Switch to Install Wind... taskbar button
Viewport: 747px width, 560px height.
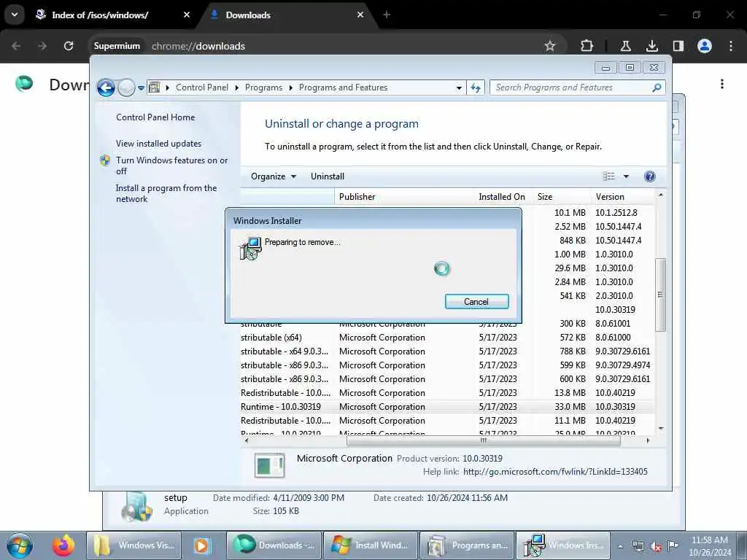click(x=370, y=545)
